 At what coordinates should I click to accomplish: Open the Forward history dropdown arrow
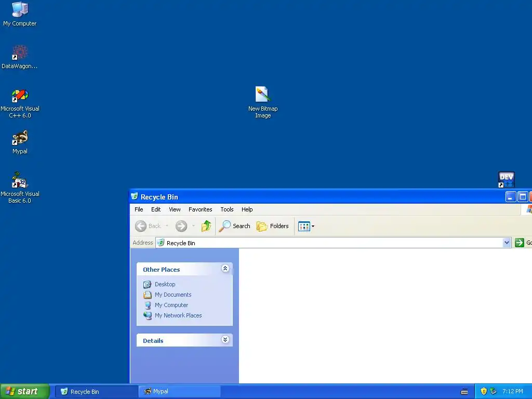tap(193, 226)
